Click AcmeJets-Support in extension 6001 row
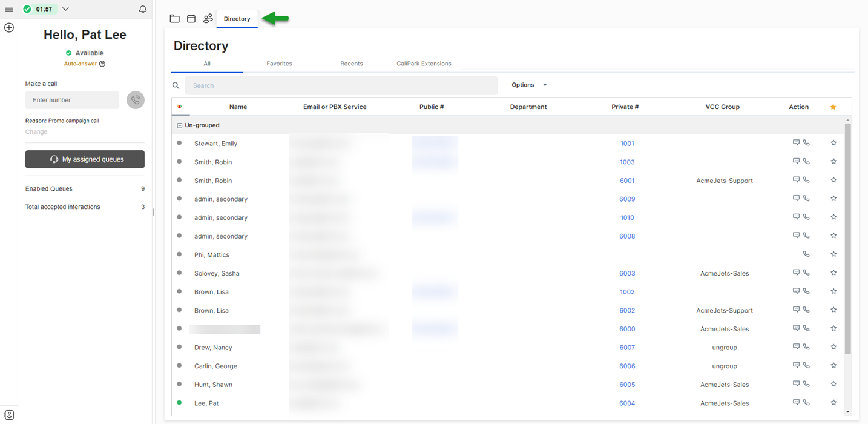The height and width of the screenshot is (424, 868). point(725,181)
